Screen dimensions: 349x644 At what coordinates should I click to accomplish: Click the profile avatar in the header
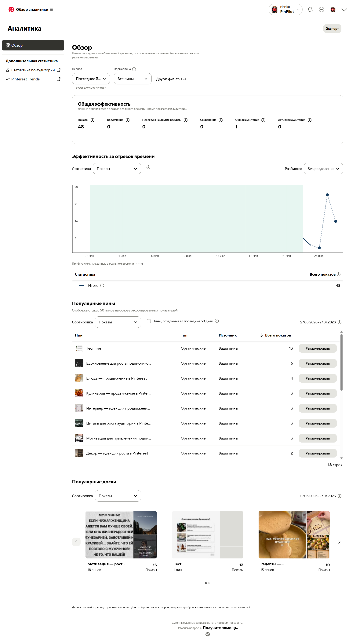coord(333,9)
